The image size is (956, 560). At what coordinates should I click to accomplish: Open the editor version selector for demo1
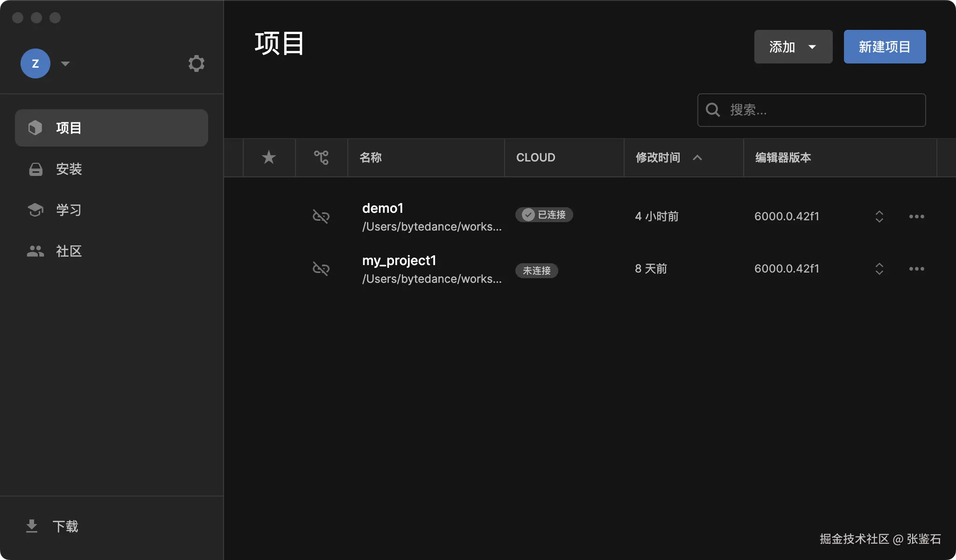point(879,216)
